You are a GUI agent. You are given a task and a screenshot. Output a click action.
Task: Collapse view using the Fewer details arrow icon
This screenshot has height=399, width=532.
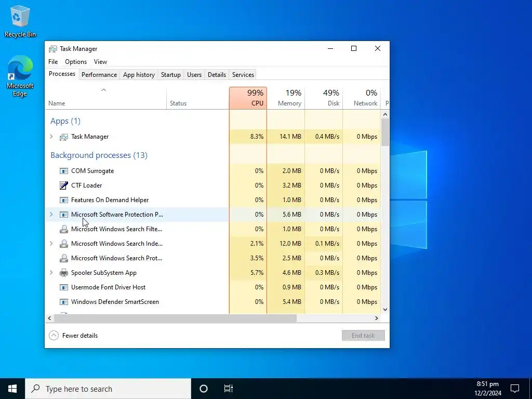click(x=54, y=336)
